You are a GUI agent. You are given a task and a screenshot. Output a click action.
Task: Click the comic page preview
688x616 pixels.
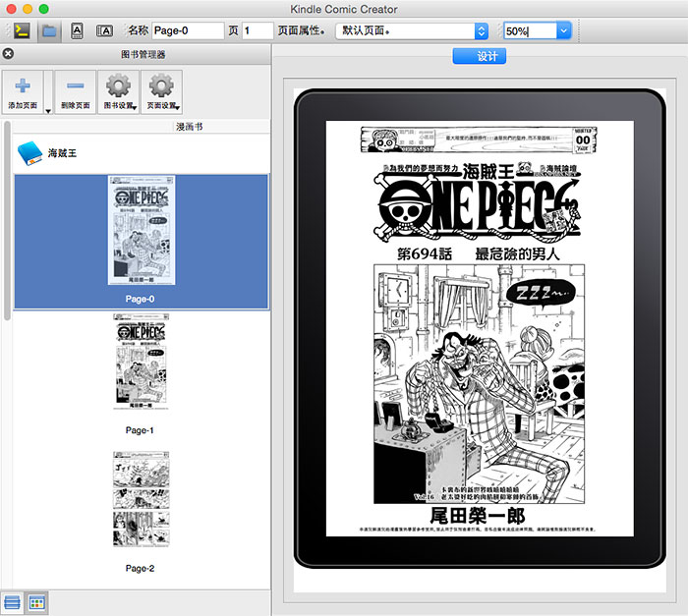click(x=480, y=328)
